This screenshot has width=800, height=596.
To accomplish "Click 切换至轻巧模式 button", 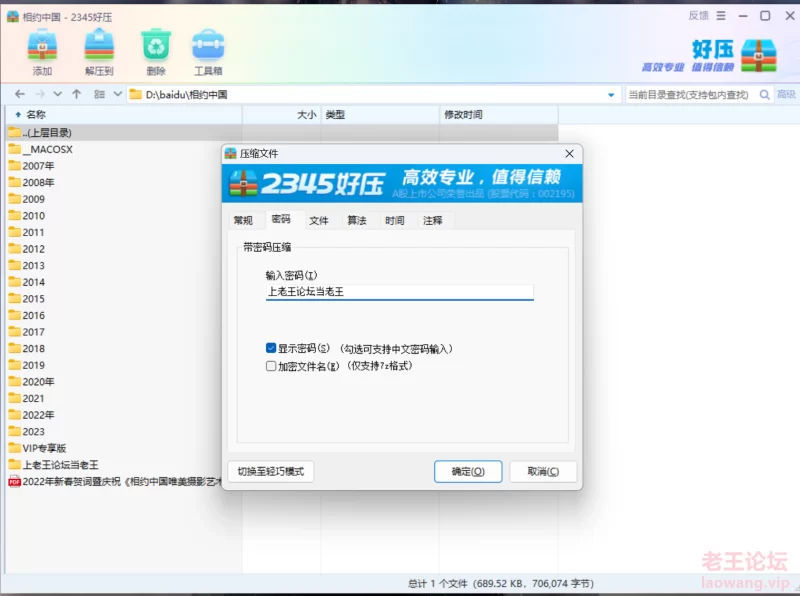I will coord(271,471).
